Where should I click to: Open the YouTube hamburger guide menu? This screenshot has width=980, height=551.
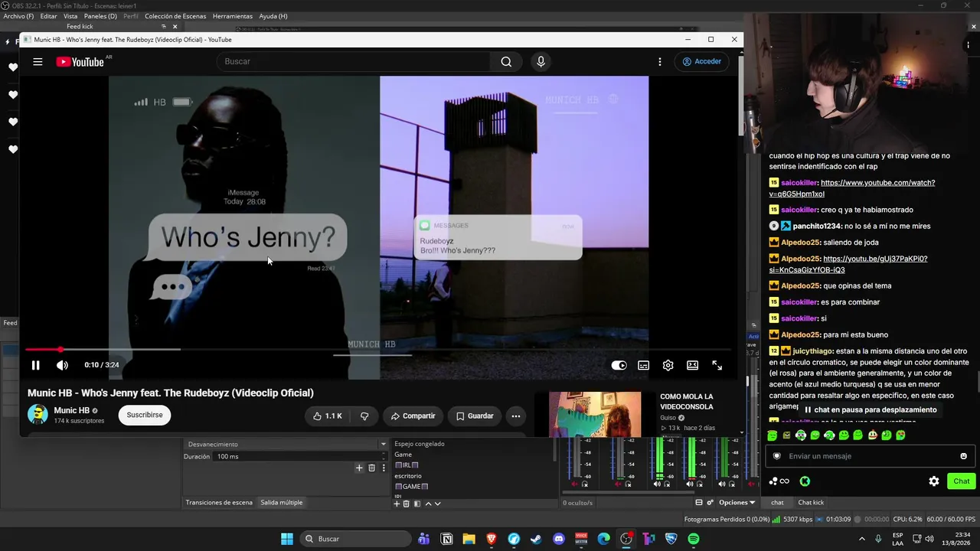pos(38,62)
